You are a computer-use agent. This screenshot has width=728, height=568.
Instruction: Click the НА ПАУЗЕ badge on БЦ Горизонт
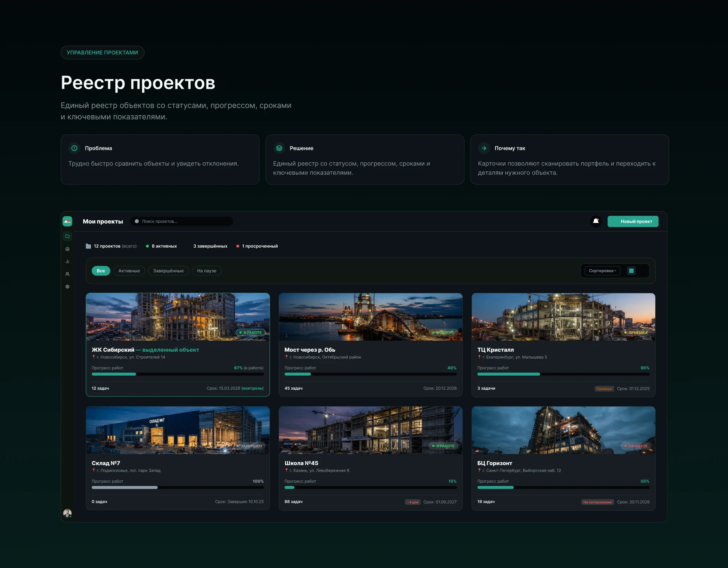tap(636, 446)
